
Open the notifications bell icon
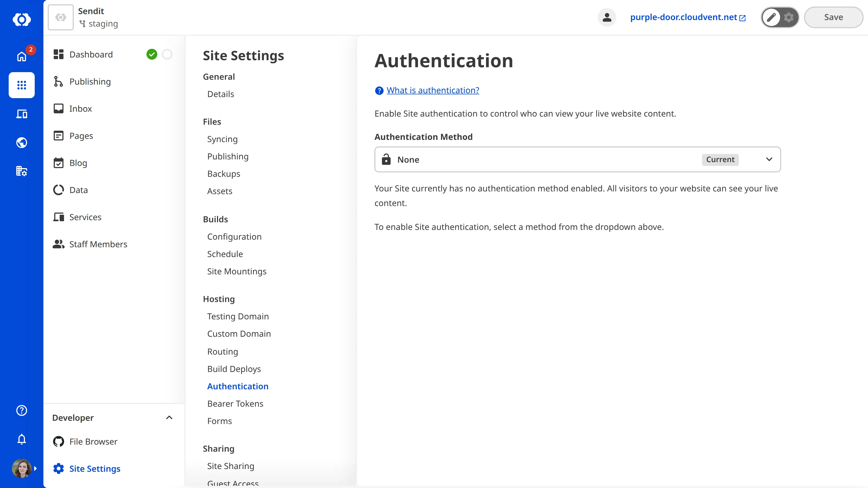[22, 439]
